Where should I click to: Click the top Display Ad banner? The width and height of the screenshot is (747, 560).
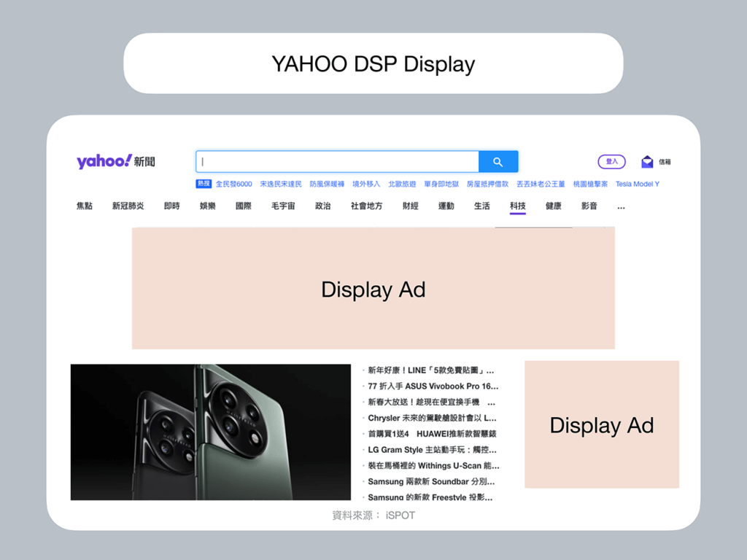pos(373,289)
